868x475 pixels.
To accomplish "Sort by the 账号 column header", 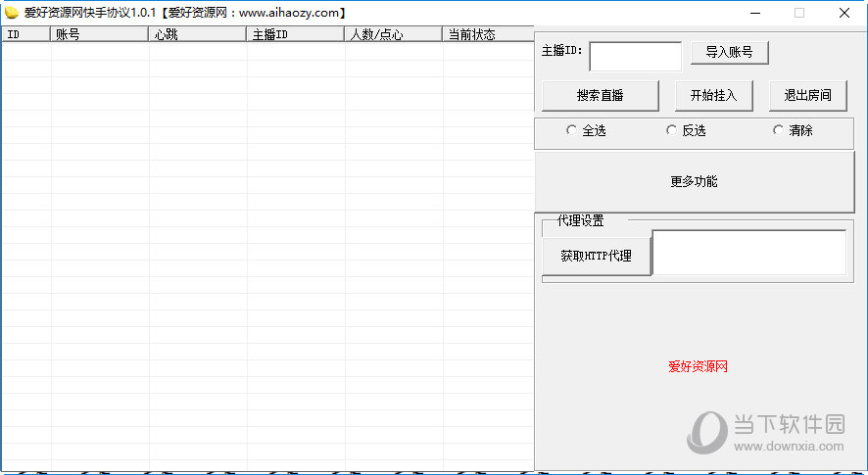I will (x=100, y=34).
